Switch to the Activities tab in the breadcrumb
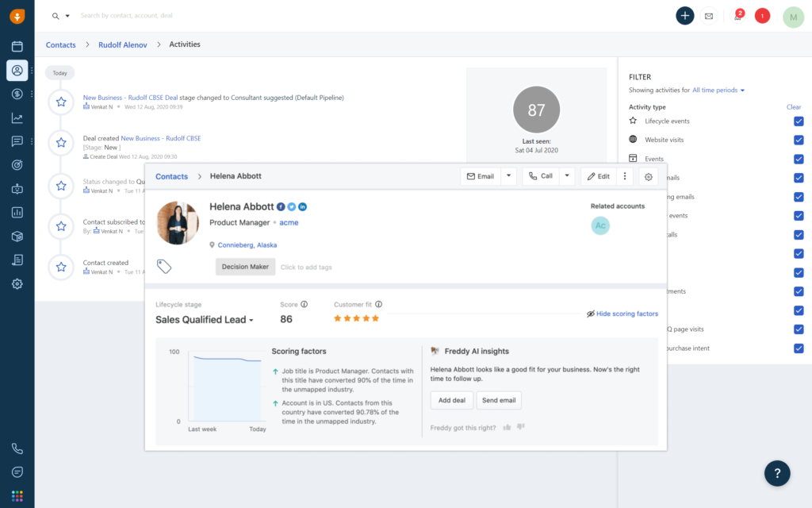Viewport: 812px width, 508px height. [x=185, y=44]
